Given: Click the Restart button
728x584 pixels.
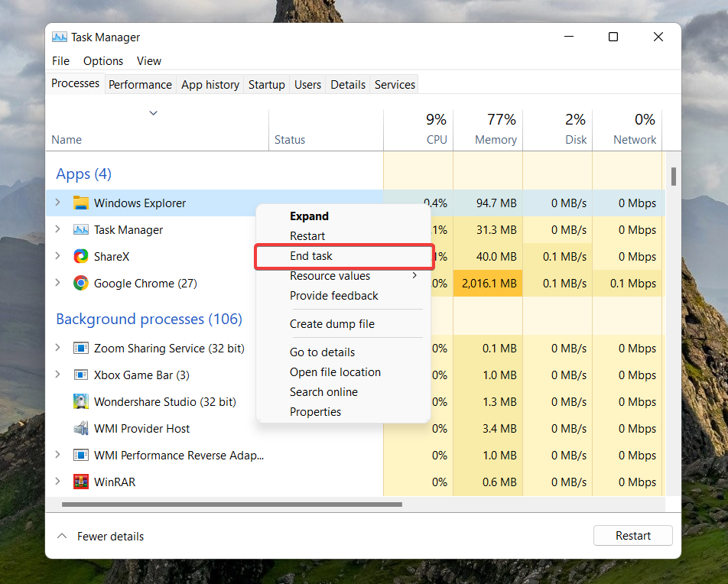Looking at the screenshot, I should pos(632,535).
